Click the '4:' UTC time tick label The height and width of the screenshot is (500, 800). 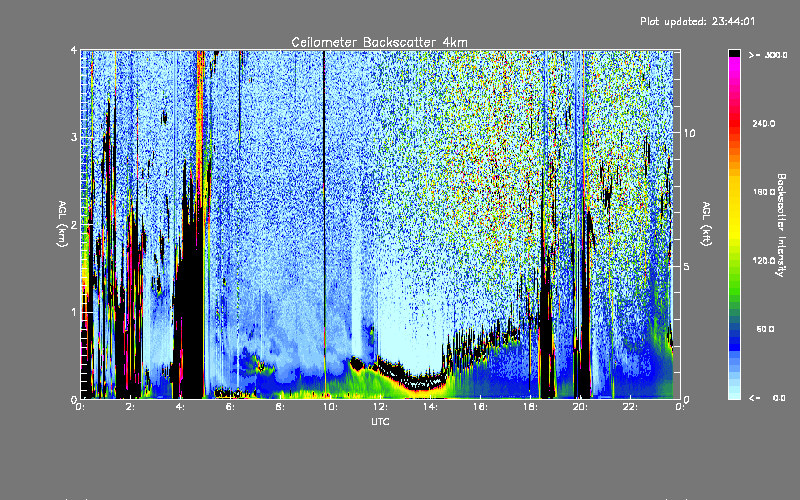point(181,407)
